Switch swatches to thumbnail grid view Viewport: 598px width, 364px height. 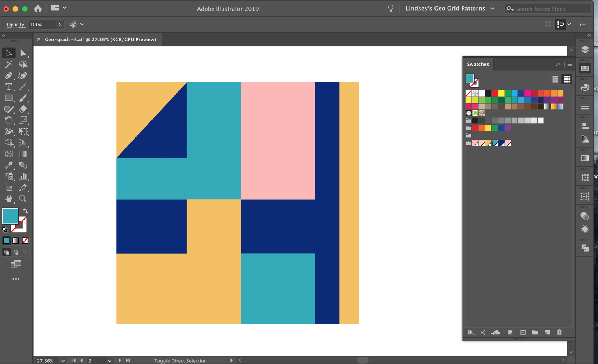click(x=567, y=79)
